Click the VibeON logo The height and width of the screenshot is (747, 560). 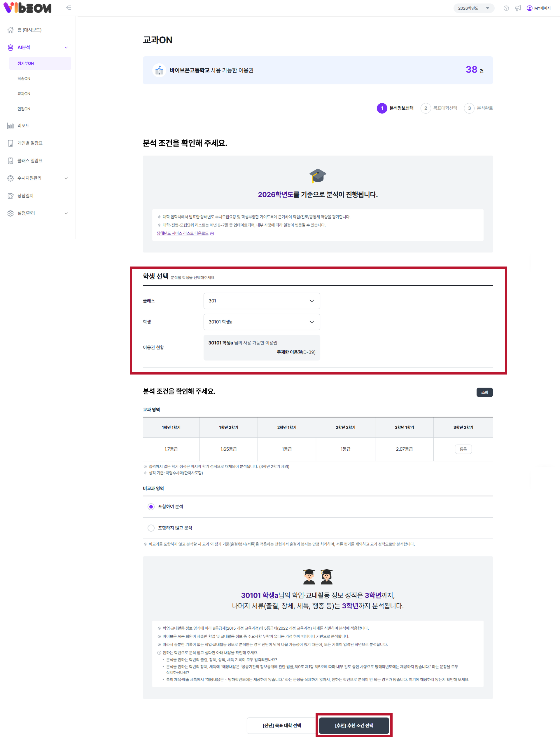click(27, 7)
